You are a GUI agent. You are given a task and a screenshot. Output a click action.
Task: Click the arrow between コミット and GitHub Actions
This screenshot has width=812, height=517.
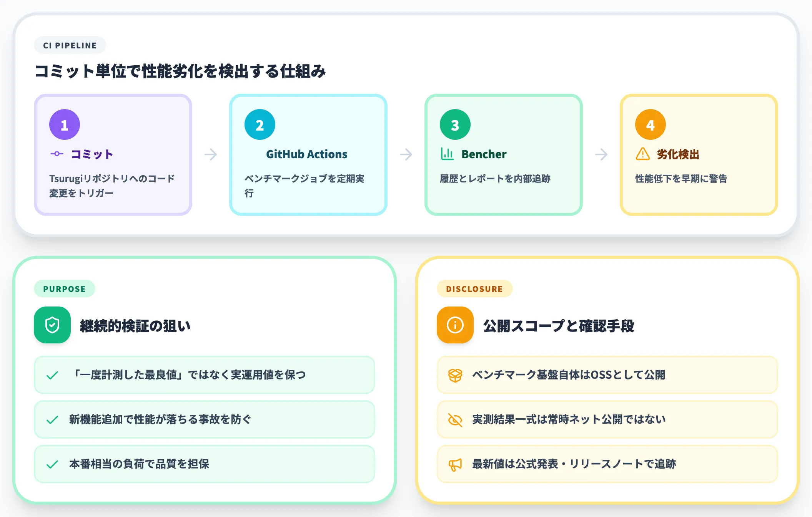click(x=211, y=154)
